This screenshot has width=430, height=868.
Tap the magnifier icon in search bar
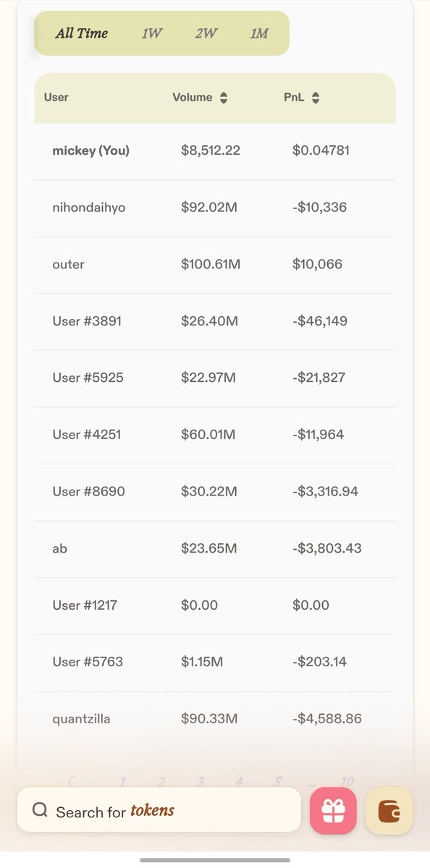coord(40,810)
